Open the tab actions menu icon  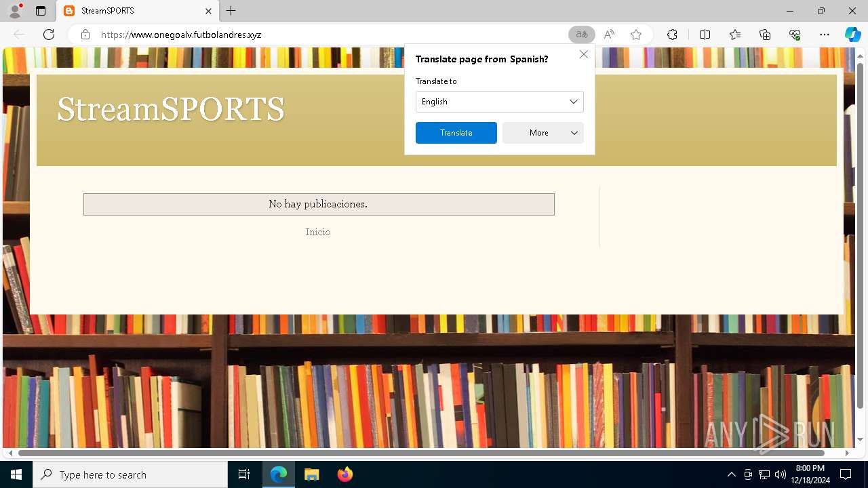tap(41, 11)
